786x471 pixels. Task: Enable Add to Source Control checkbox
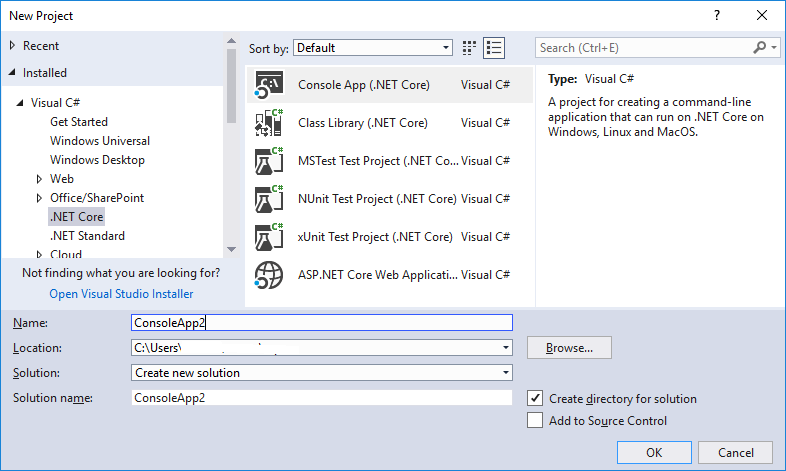point(535,420)
